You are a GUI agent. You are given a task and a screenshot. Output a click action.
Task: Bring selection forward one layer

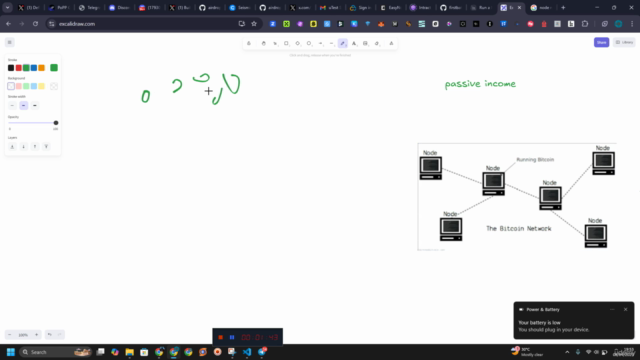click(35, 147)
